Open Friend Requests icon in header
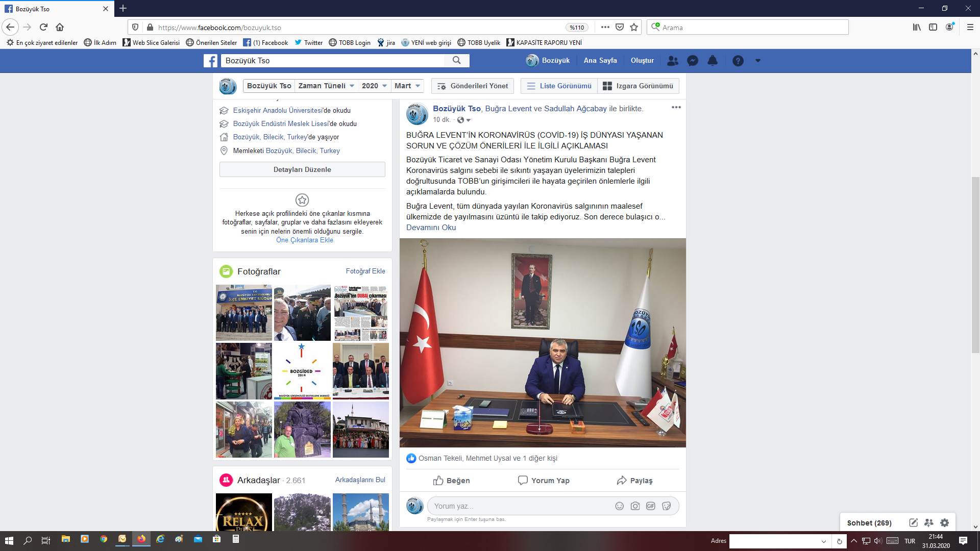This screenshot has width=980, height=551. pos(673,61)
